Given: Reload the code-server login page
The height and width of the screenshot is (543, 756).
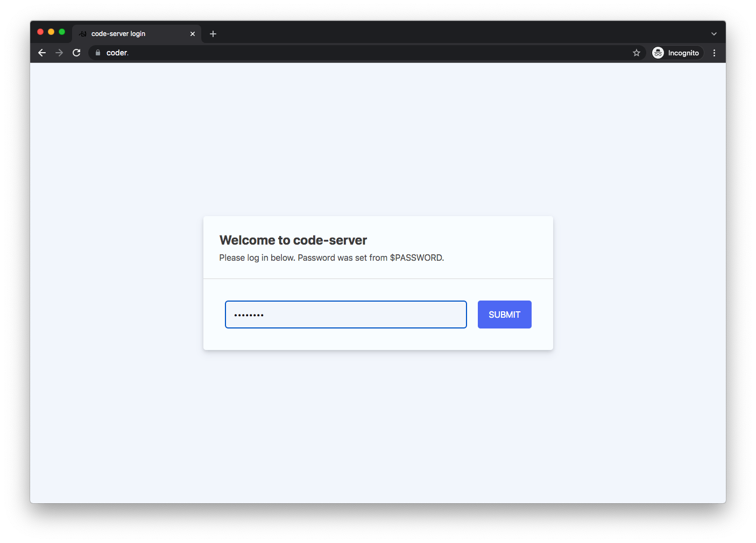Looking at the screenshot, I should pyautogui.click(x=76, y=53).
